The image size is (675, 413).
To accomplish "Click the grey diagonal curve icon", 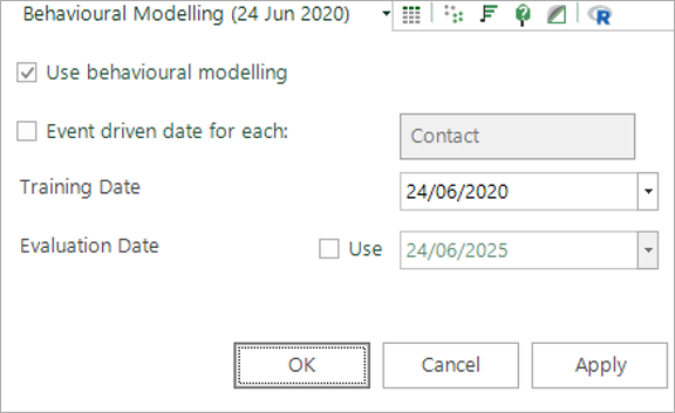I will point(557,15).
